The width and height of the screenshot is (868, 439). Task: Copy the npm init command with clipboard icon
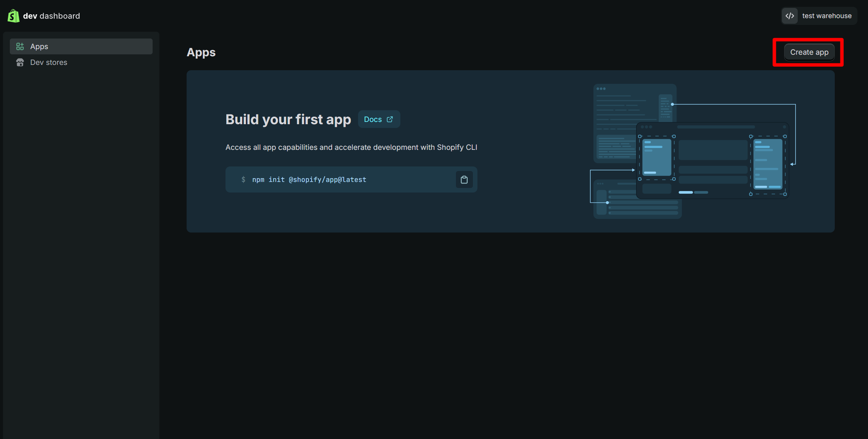coord(464,180)
